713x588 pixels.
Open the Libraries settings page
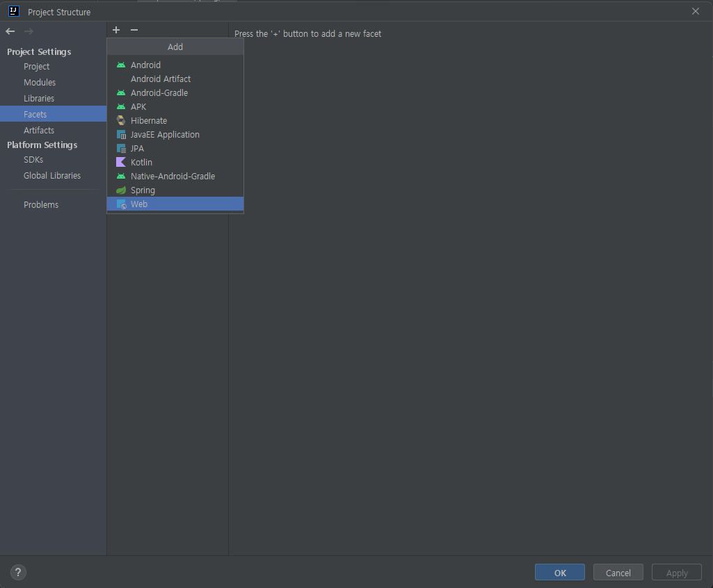53,98
